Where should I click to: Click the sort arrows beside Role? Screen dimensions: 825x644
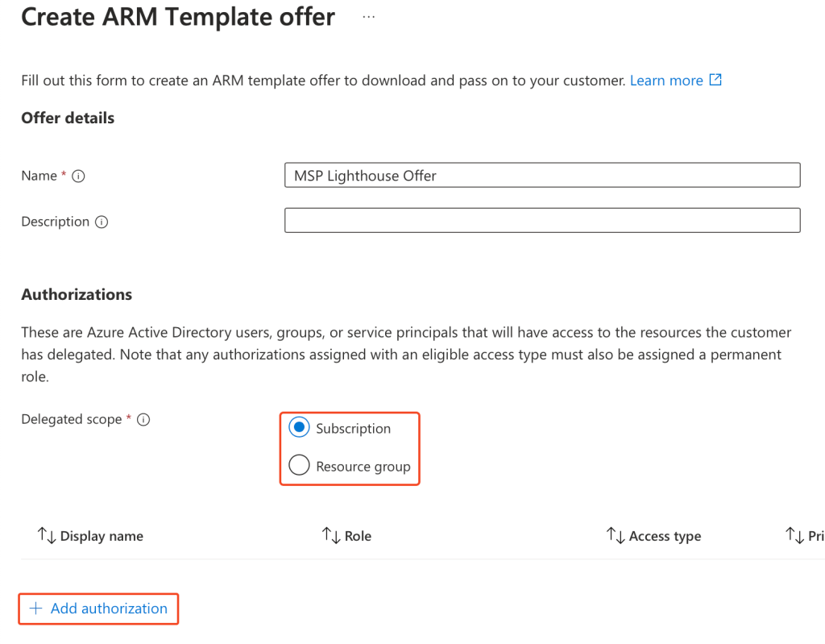click(x=330, y=535)
